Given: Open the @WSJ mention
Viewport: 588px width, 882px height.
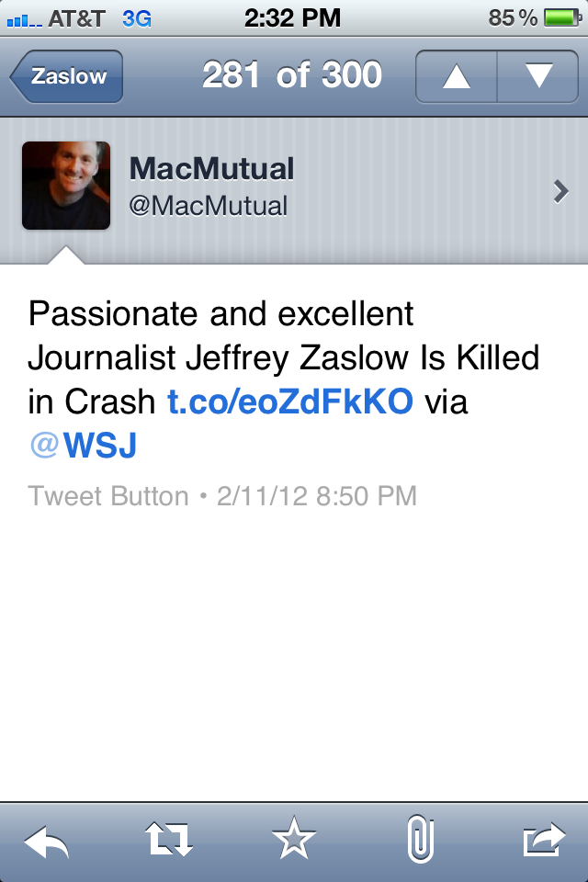Looking at the screenshot, I should (83, 446).
